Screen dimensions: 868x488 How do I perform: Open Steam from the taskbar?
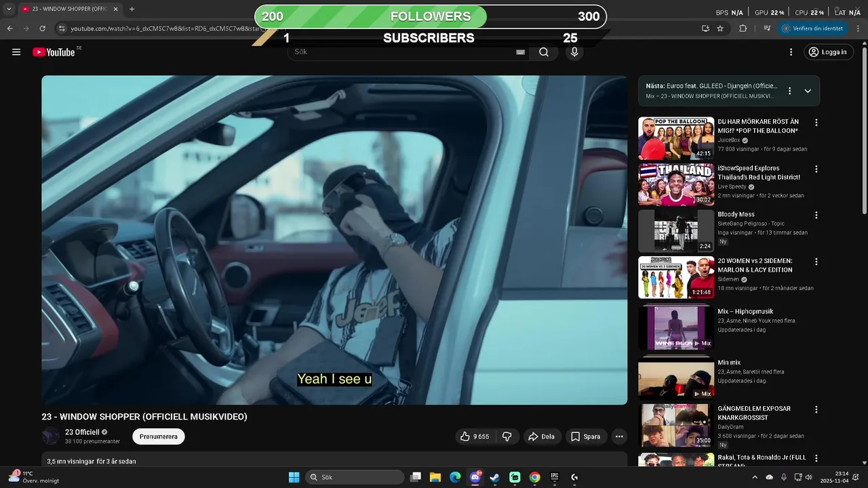(x=494, y=477)
